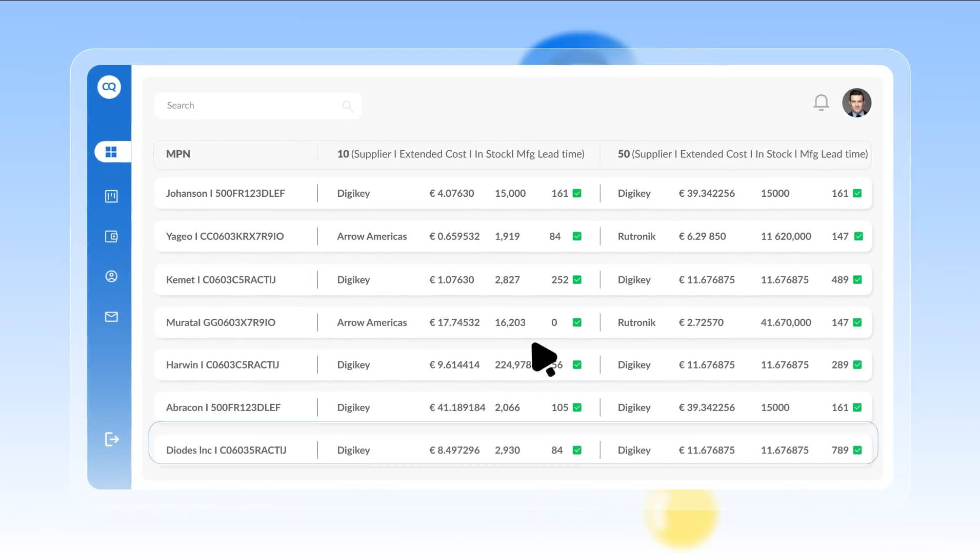Uncheck Johanson row quantity 10 checkbox
This screenshot has width=980, height=553.
pos(577,193)
